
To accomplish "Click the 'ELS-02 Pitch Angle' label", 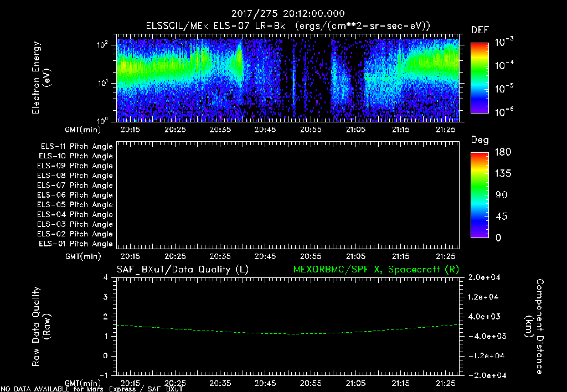I will pyautogui.click(x=75, y=234).
